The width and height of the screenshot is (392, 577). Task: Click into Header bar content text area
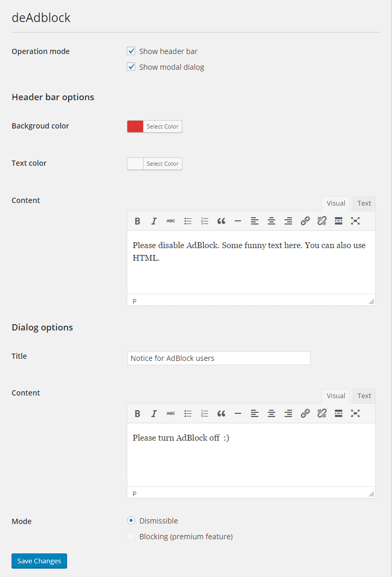pyautogui.click(x=251, y=262)
